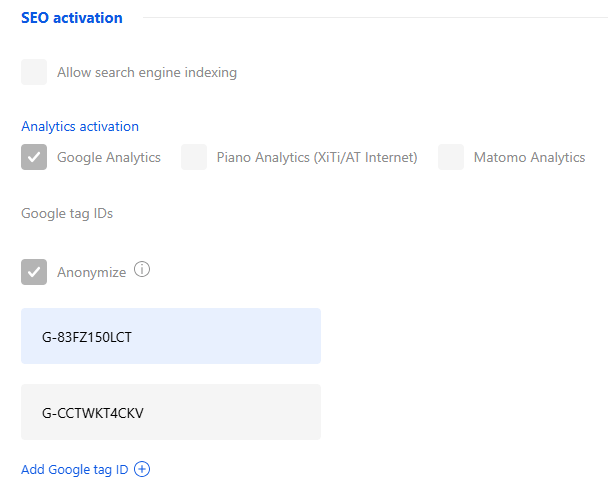Screen dimensions: 608x492
Task: Click the Analytics activation subheading
Action: tap(80, 126)
